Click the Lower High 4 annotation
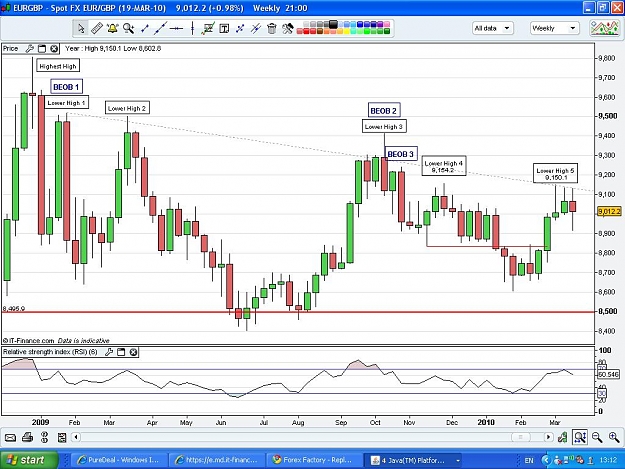The width and height of the screenshot is (625, 469). tap(444, 166)
